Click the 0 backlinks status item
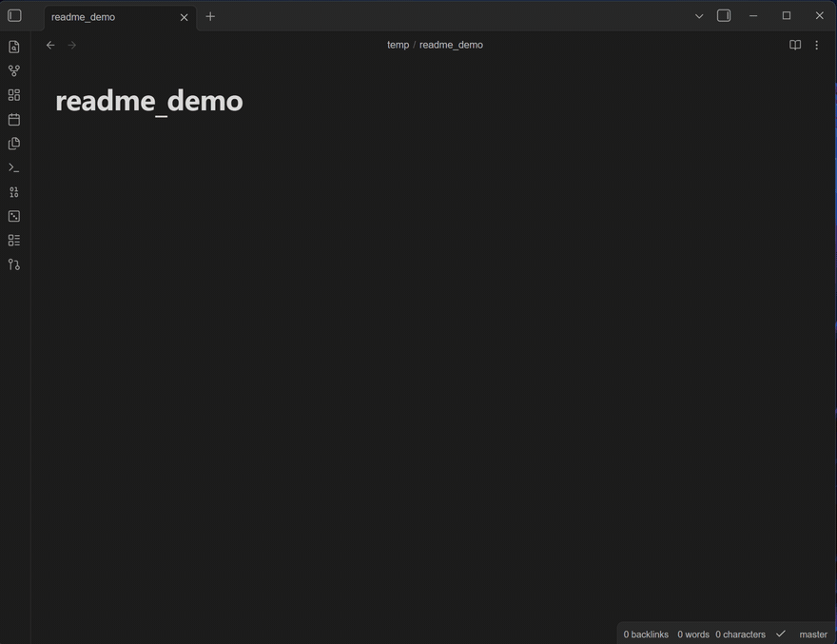 click(x=646, y=634)
